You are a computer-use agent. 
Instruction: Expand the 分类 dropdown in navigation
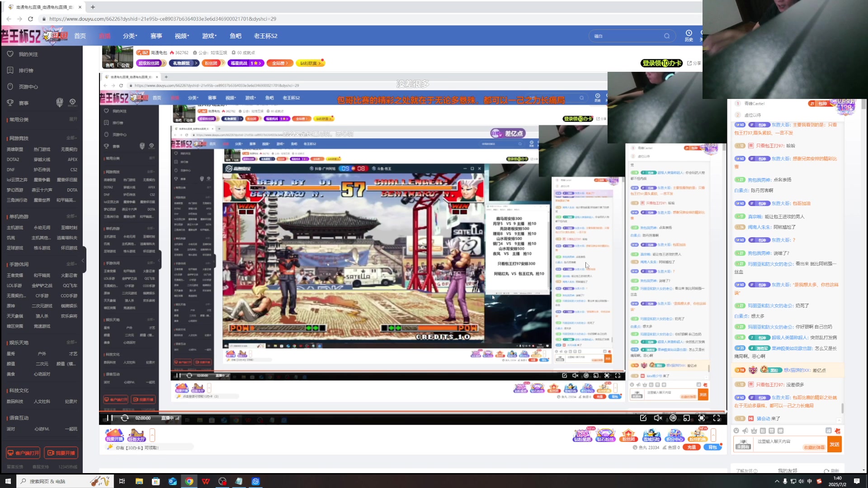click(x=130, y=36)
